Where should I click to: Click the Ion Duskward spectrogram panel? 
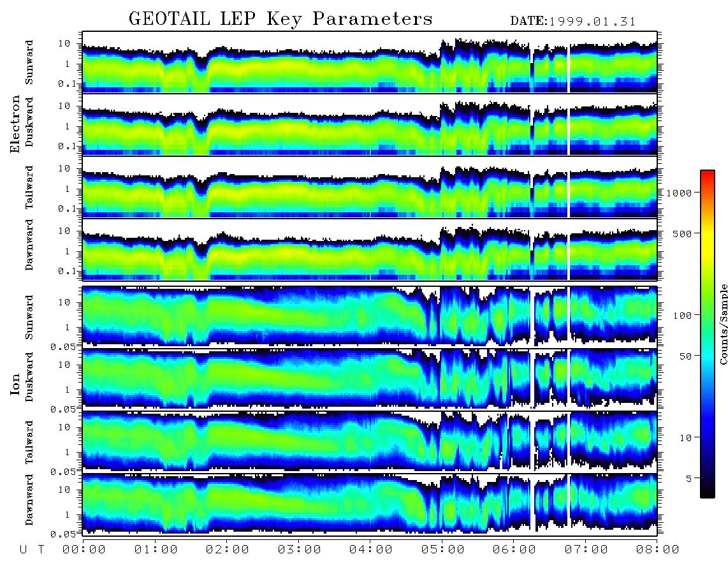click(370, 379)
